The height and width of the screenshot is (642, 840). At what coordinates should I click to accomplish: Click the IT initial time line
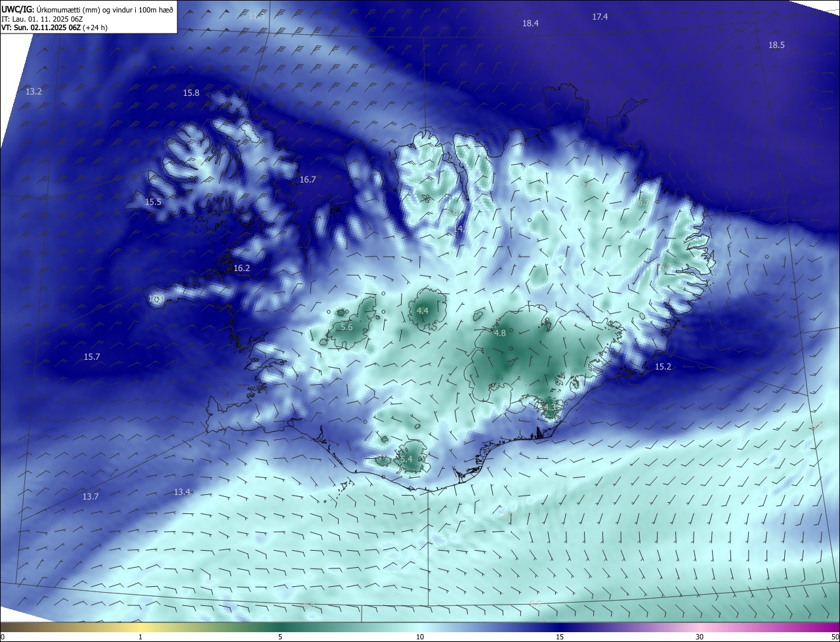(x=42, y=18)
